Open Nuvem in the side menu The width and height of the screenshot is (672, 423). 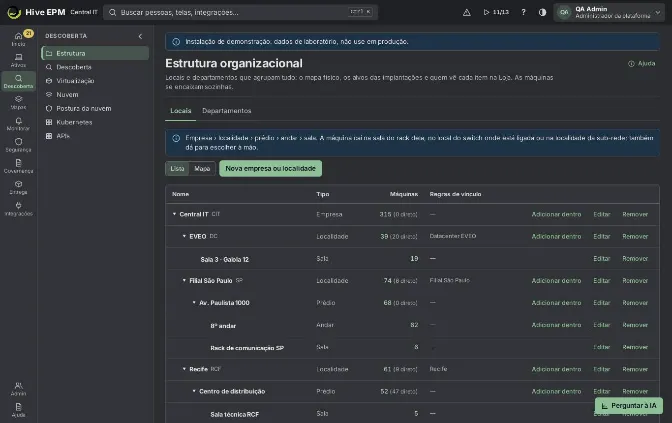(x=95, y=94)
